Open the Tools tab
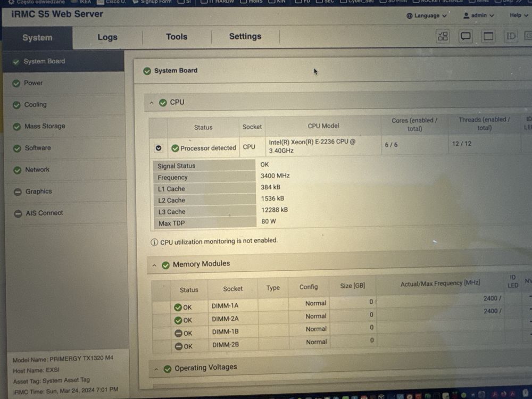The width and height of the screenshot is (532, 399). pyautogui.click(x=177, y=37)
